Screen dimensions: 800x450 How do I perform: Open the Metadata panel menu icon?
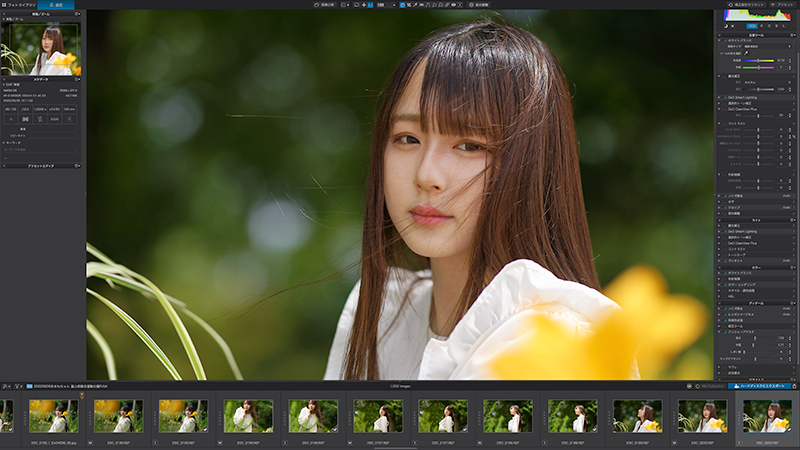coord(78,80)
